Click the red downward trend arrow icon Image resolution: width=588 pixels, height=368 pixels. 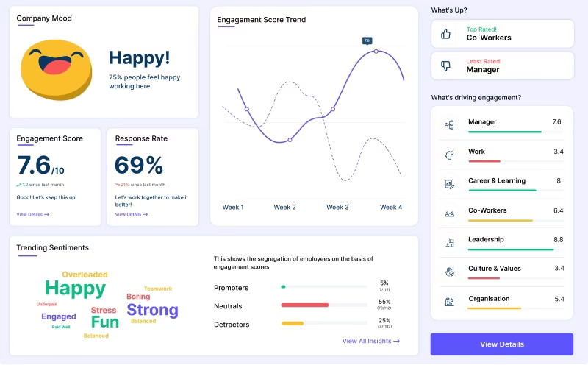coord(118,185)
